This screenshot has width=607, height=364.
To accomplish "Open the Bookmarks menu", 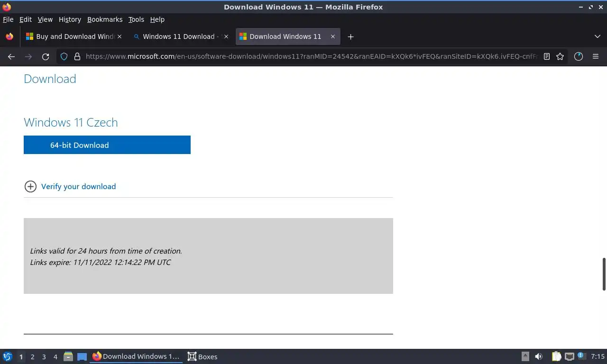I will point(105,19).
